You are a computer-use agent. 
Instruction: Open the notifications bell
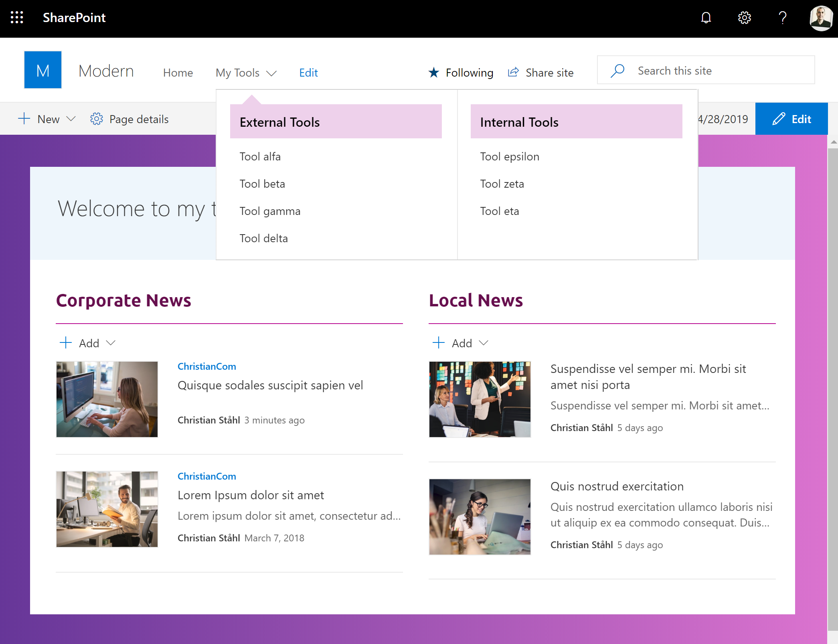pos(706,18)
